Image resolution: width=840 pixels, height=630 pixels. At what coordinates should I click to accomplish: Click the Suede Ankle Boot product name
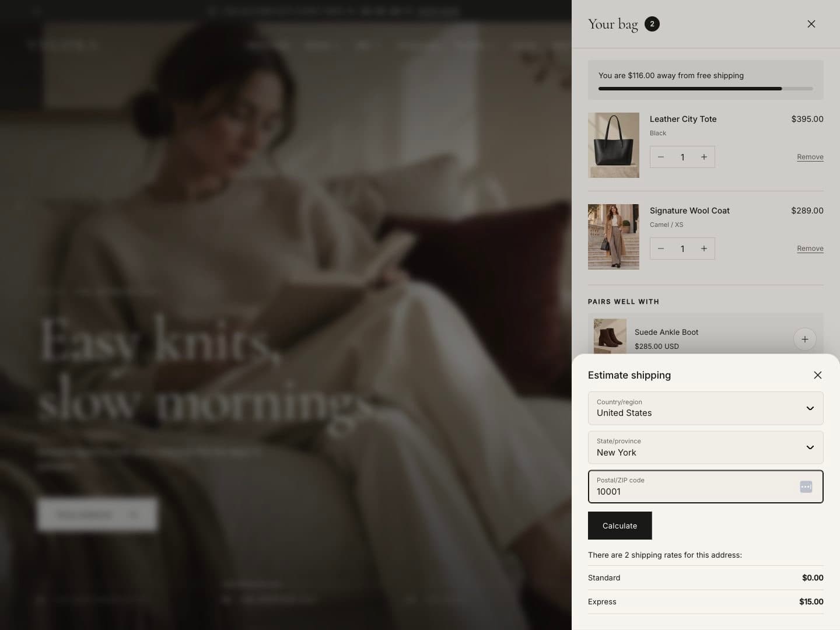click(x=666, y=332)
